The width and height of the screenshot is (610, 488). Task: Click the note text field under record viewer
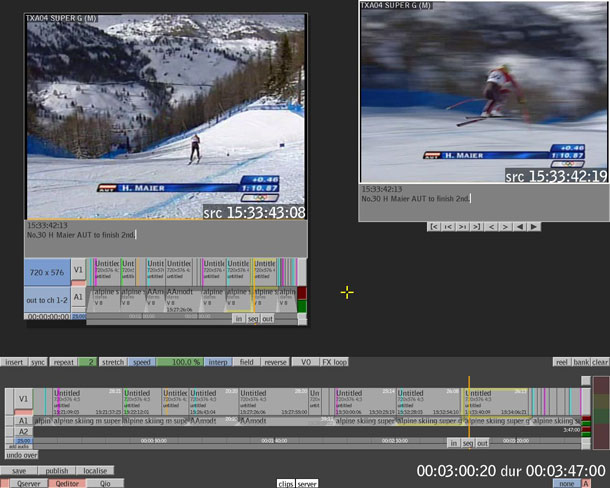[166, 239]
